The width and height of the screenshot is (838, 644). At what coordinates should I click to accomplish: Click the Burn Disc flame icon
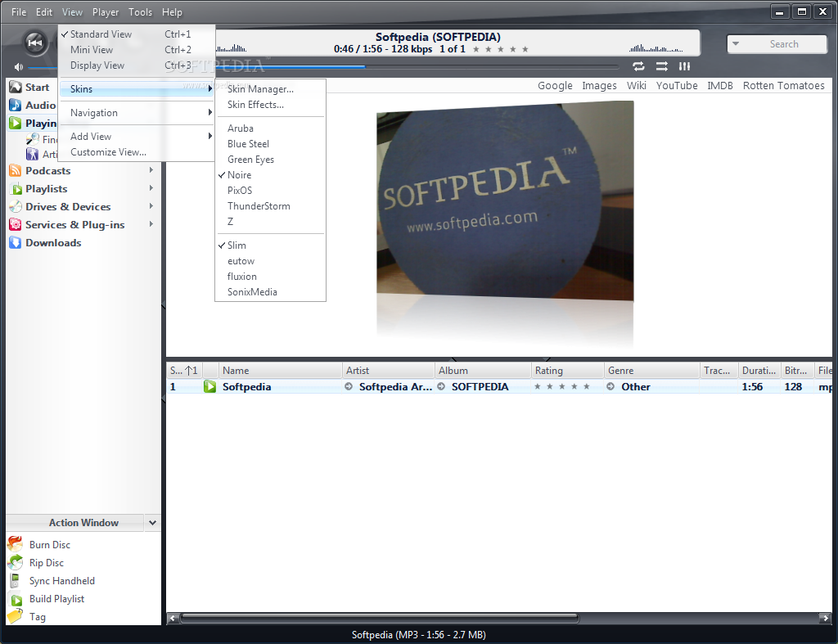[16, 544]
